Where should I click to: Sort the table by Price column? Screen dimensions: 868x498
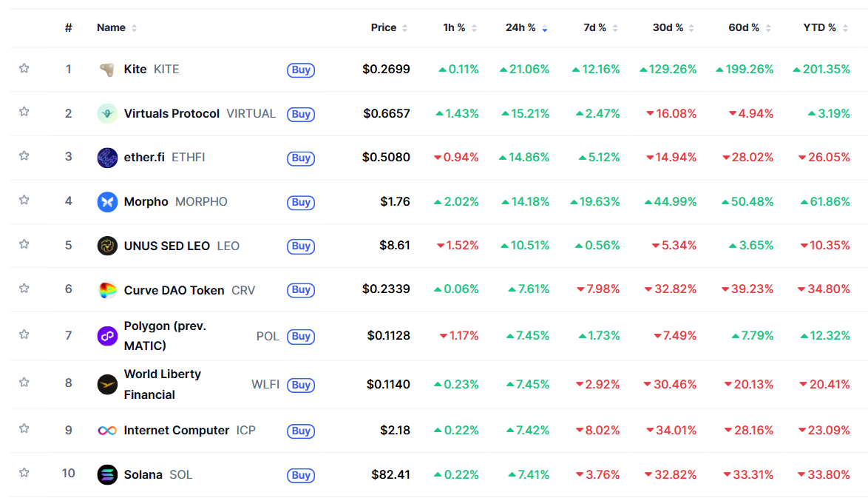(384, 28)
